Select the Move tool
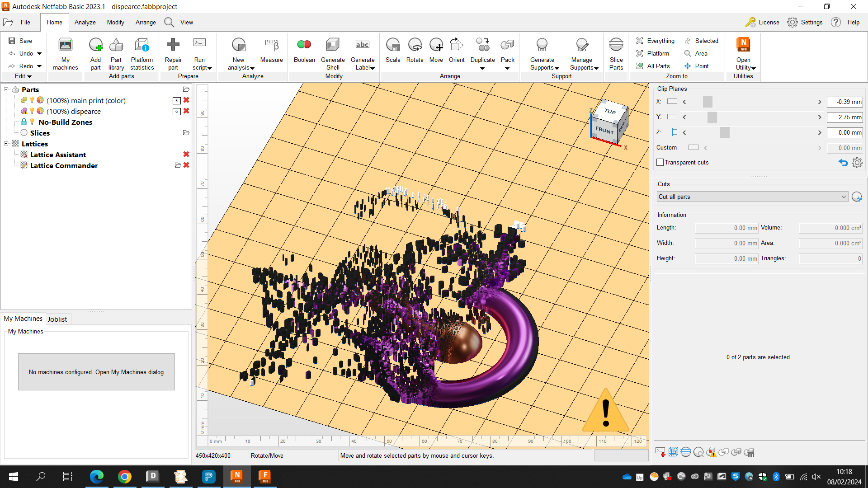Image resolution: width=868 pixels, height=488 pixels. click(436, 51)
